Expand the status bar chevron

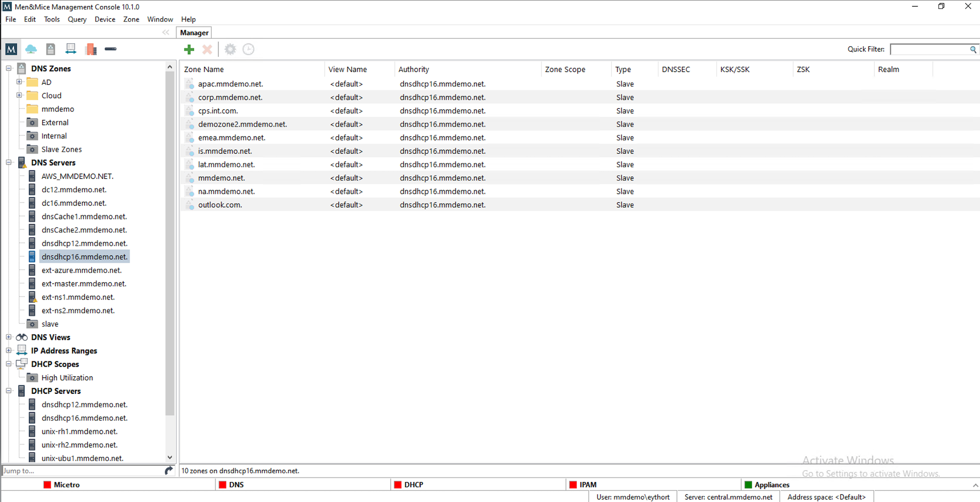(x=975, y=485)
